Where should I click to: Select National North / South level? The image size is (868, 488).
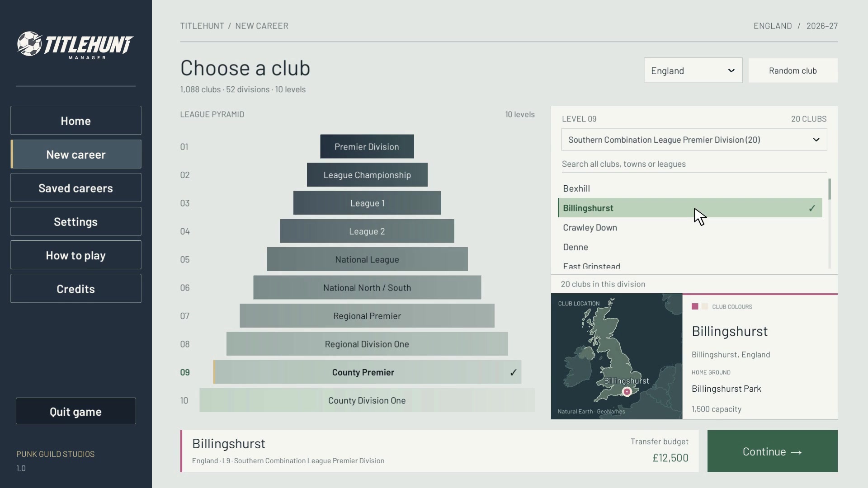pos(367,288)
